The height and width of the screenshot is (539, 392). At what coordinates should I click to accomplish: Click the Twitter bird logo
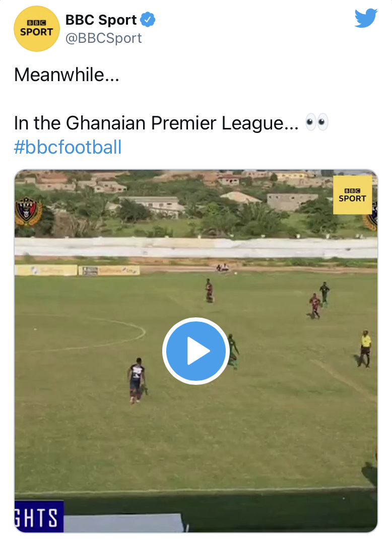point(366,18)
